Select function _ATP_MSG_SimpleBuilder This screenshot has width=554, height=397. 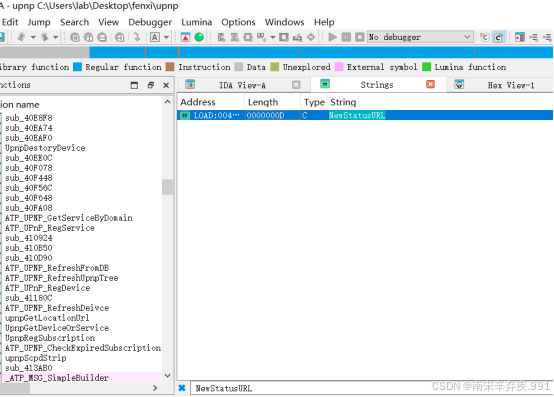[57, 378]
